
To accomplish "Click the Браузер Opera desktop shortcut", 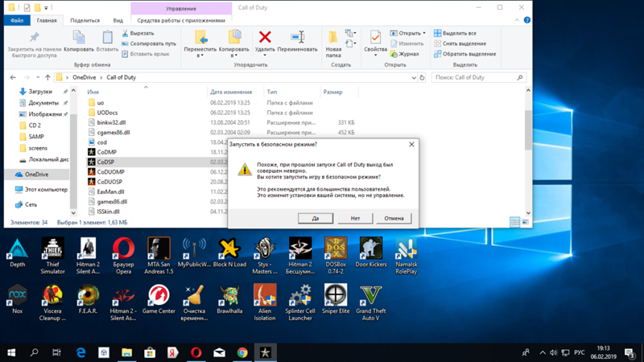I will (x=124, y=256).
